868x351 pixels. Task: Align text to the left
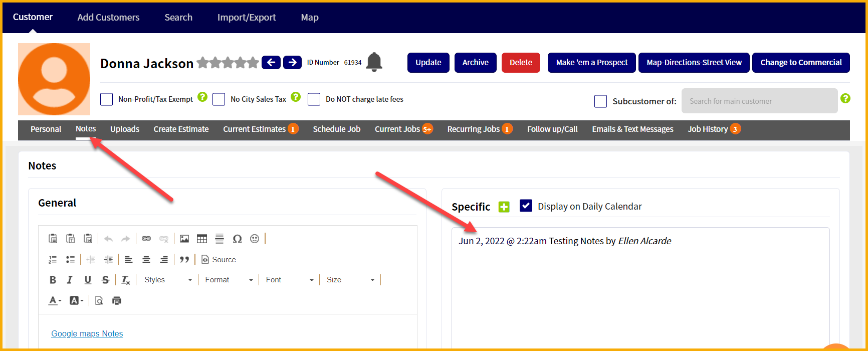point(129,259)
